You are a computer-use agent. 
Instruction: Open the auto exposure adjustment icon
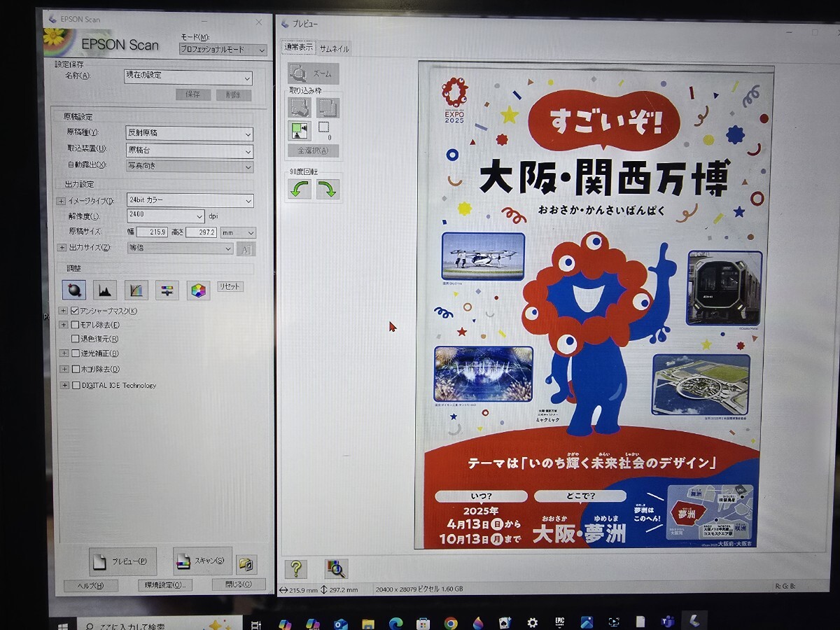click(x=73, y=289)
